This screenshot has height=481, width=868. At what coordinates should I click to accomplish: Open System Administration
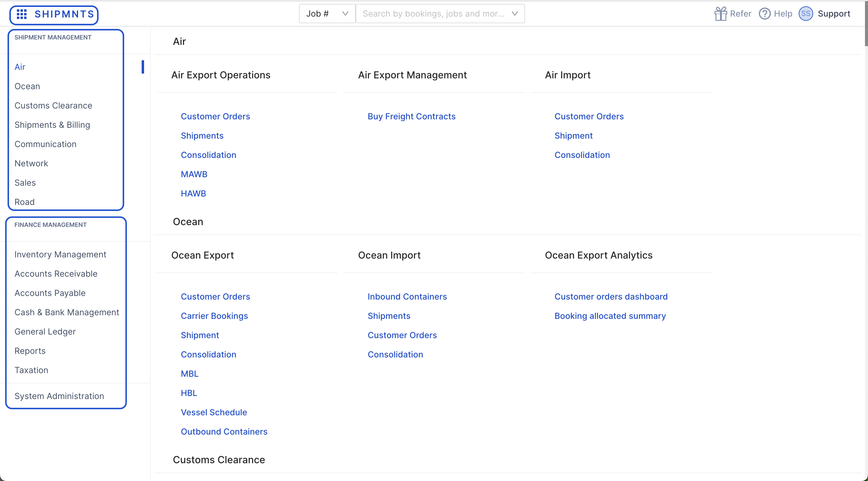click(59, 396)
